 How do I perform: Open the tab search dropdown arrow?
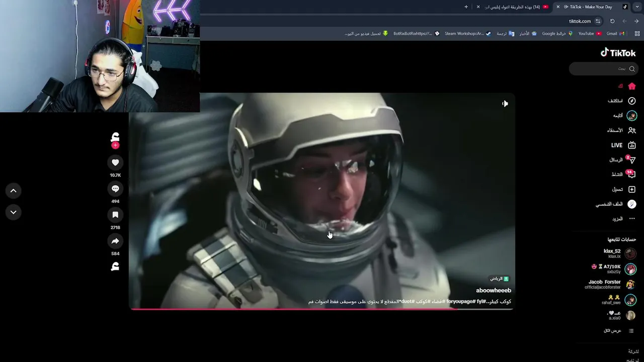tap(637, 7)
